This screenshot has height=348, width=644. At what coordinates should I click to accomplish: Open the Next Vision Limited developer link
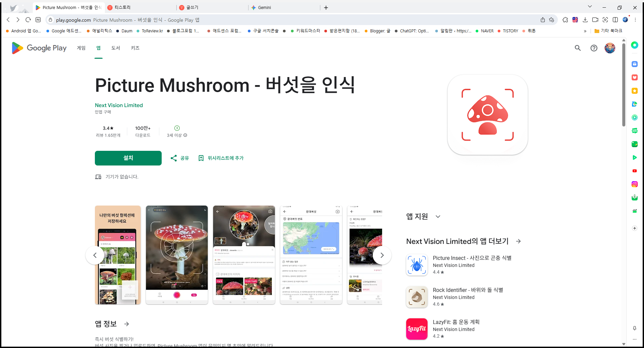coord(119,105)
